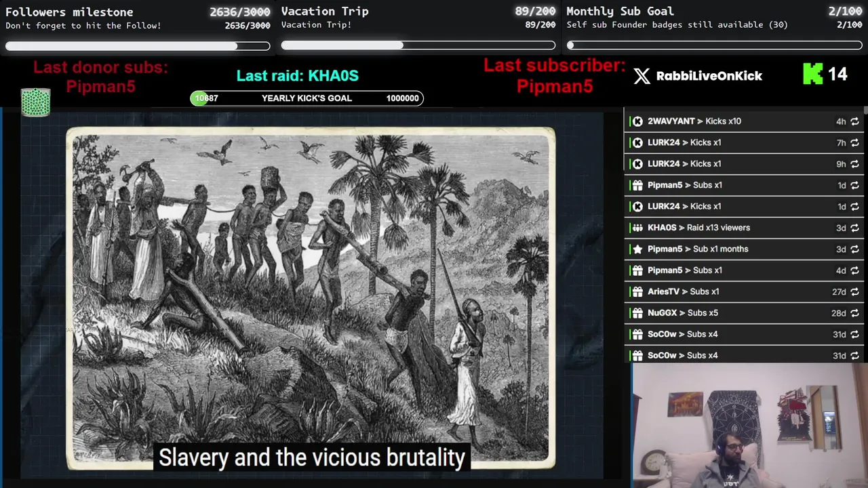Click 'Pipman5' under Last donor subs
The height and width of the screenshot is (488, 868).
pos(100,86)
